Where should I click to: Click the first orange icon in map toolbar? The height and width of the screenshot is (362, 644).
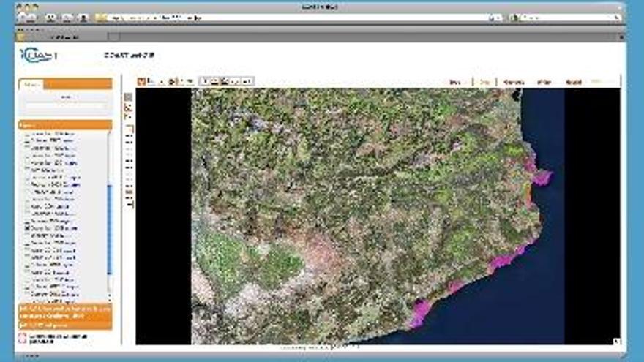(x=141, y=81)
